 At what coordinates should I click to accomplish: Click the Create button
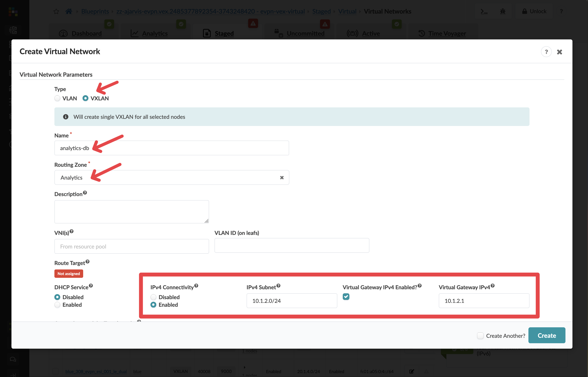click(x=547, y=335)
